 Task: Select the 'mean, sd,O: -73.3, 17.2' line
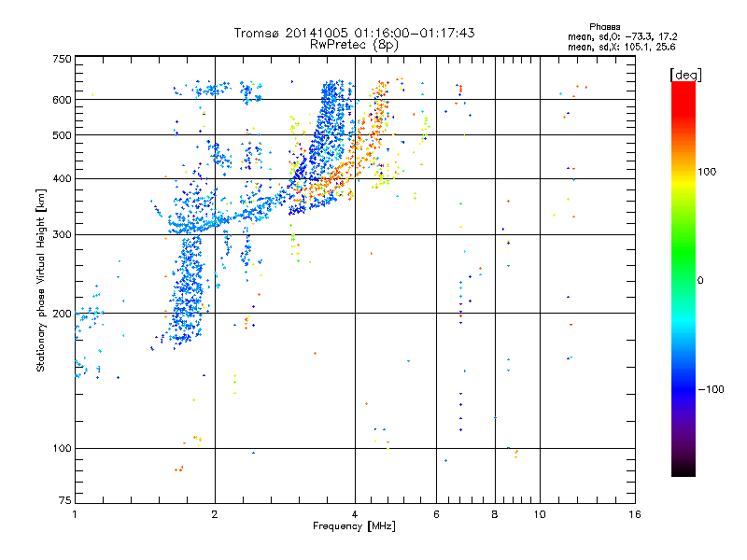622,36
